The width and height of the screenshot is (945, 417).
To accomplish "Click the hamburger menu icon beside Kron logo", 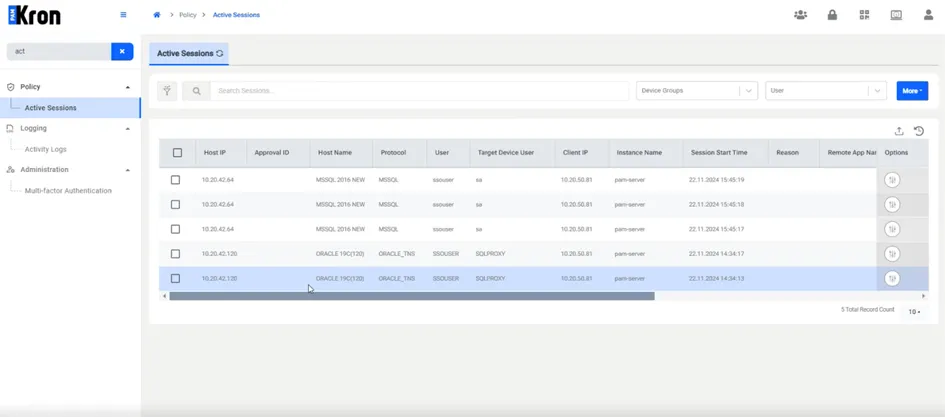I will click(x=124, y=15).
